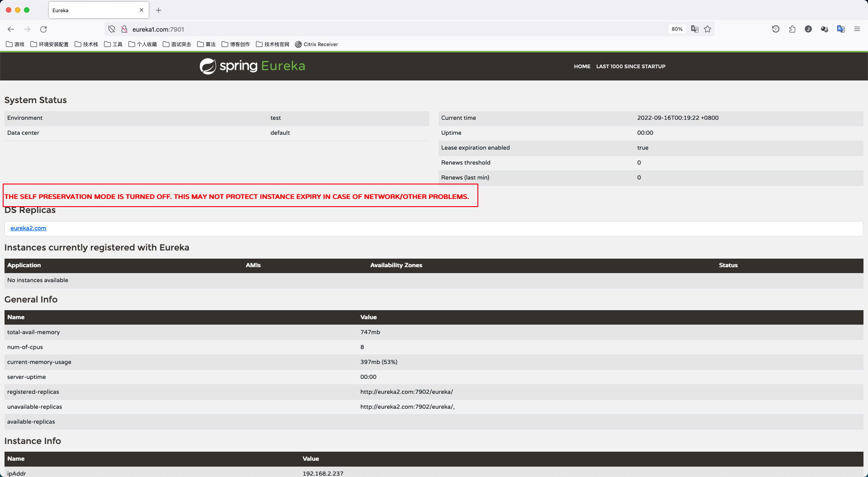Click the Application column header
Image resolution: width=868 pixels, height=477 pixels.
click(x=24, y=265)
